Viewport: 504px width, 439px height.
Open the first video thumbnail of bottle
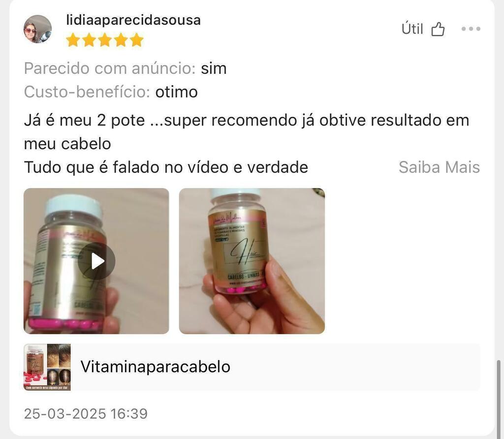click(x=96, y=261)
